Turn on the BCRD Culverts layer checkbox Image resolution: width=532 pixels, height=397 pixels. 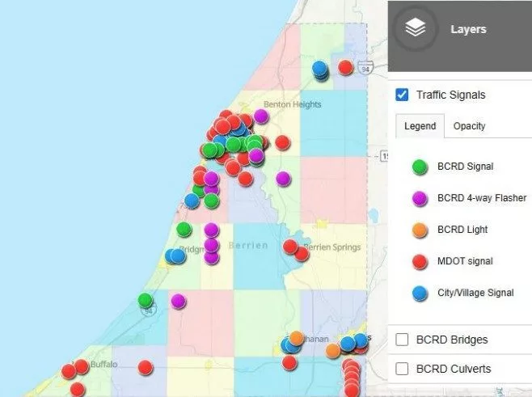click(x=402, y=369)
